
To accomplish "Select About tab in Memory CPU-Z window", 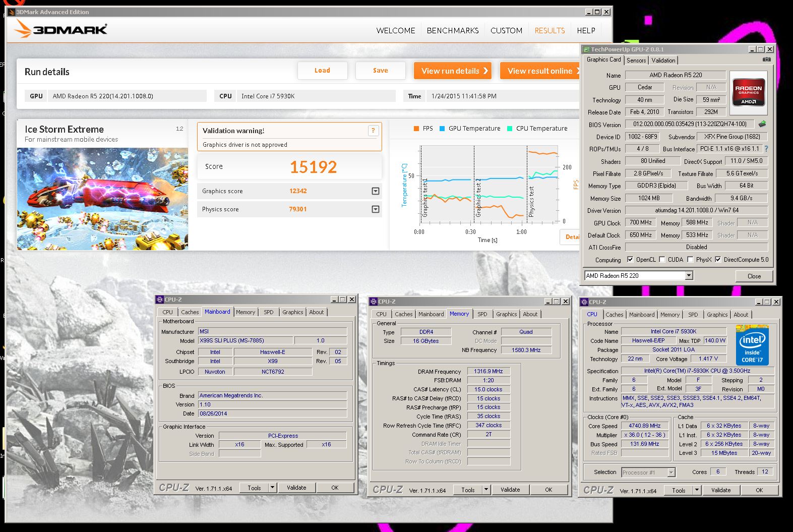I will tap(530, 314).
